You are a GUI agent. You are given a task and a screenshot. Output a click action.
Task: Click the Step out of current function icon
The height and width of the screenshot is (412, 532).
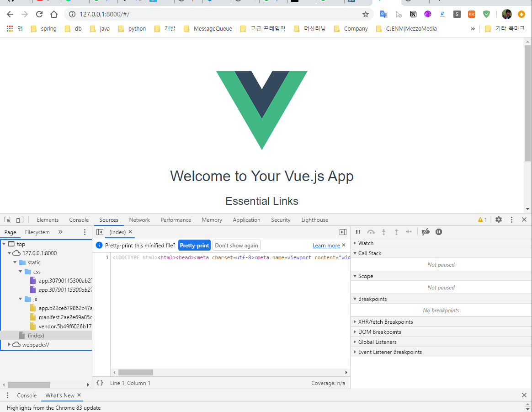[396, 232]
